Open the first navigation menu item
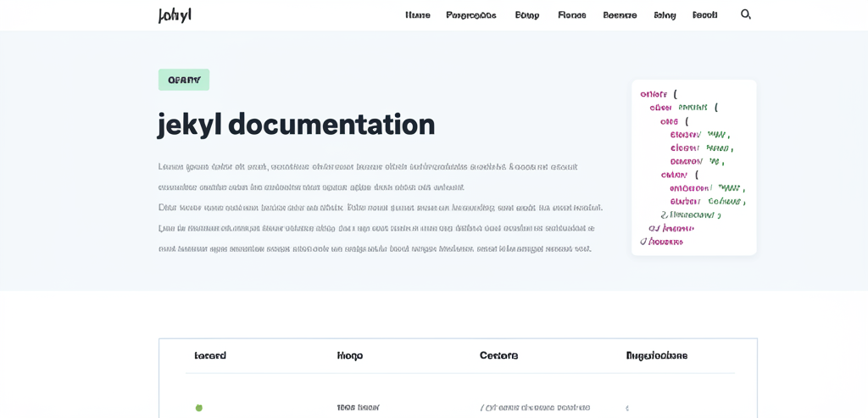 coord(418,15)
